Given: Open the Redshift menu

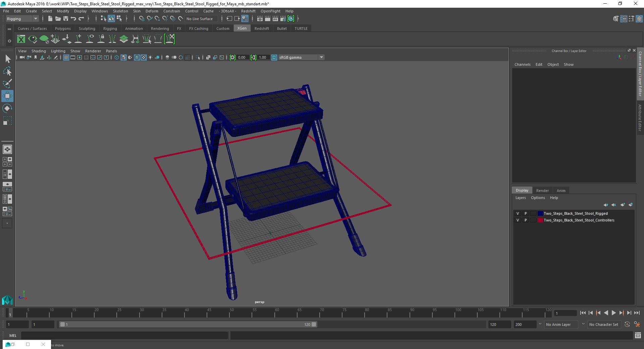Looking at the screenshot, I should (x=248, y=11).
